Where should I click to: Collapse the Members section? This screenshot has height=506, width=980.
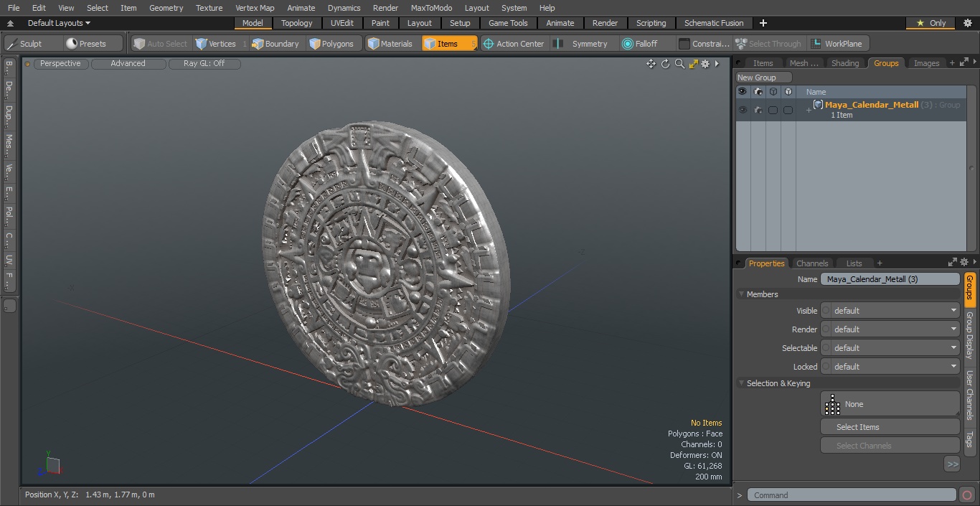pyautogui.click(x=742, y=294)
